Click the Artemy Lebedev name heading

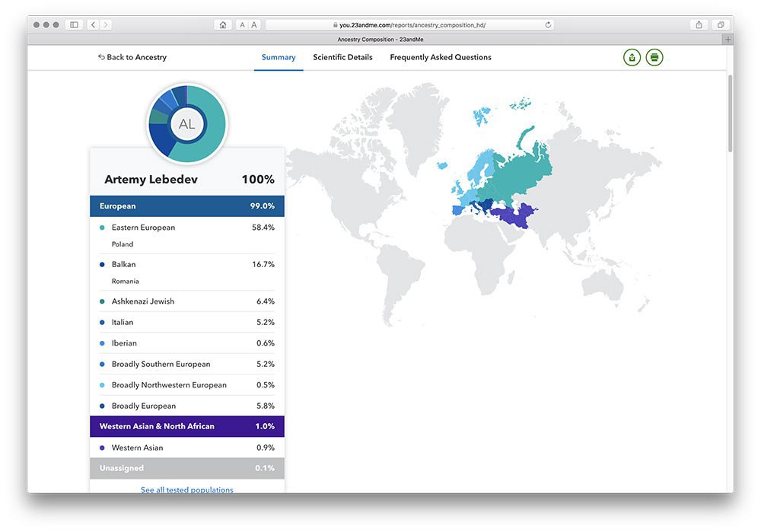[x=151, y=179]
